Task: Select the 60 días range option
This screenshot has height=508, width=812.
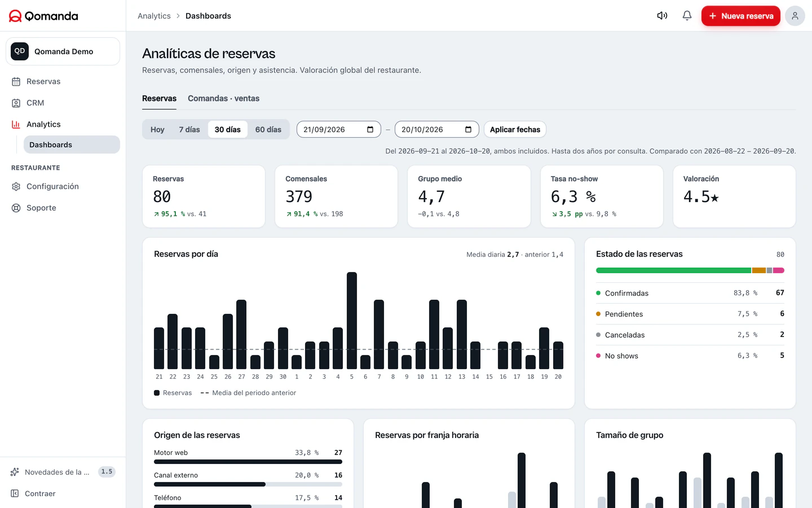Action: pyautogui.click(x=268, y=129)
